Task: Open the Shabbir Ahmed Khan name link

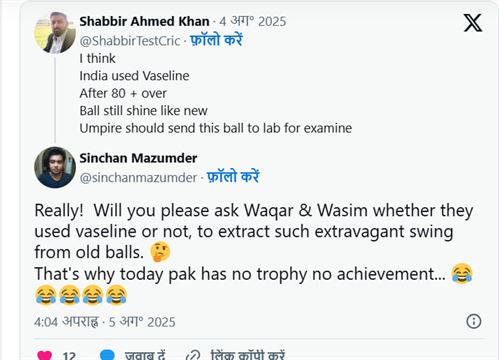Action: [144, 21]
